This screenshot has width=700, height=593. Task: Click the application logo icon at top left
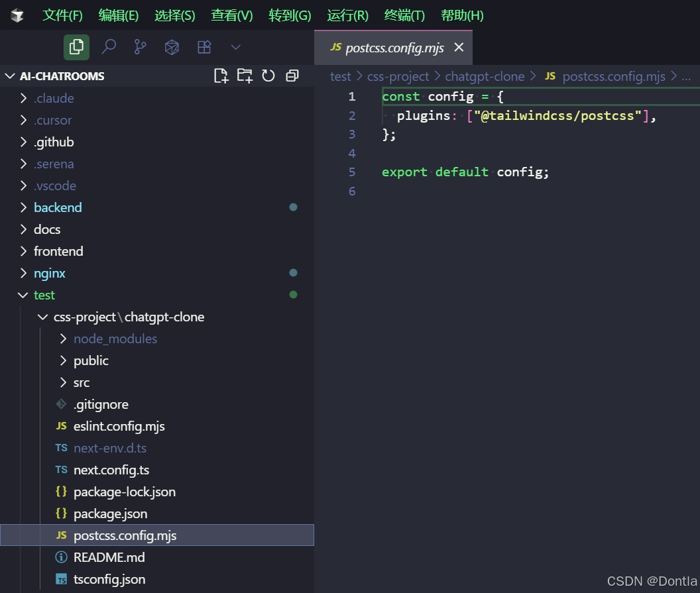pos(17,16)
